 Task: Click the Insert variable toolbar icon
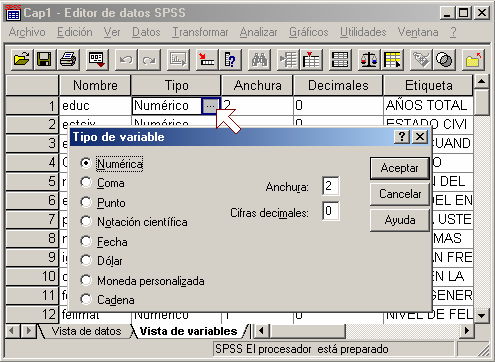click(x=311, y=60)
